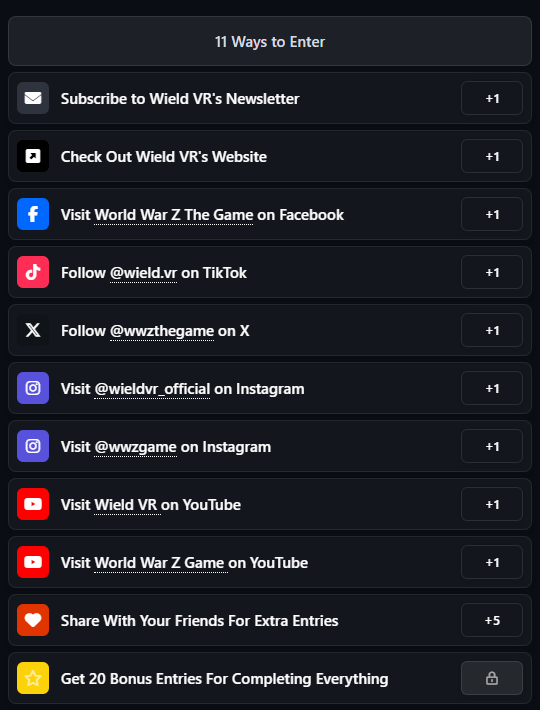Expand Check Out Wield VR's Website entry
540x710 pixels.
click(x=270, y=156)
